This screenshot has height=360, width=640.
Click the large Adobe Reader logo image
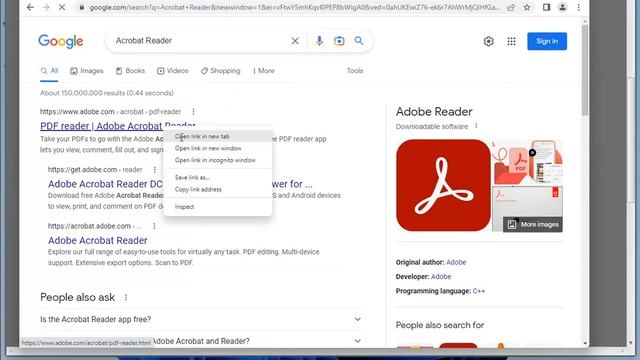tap(443, 185)
